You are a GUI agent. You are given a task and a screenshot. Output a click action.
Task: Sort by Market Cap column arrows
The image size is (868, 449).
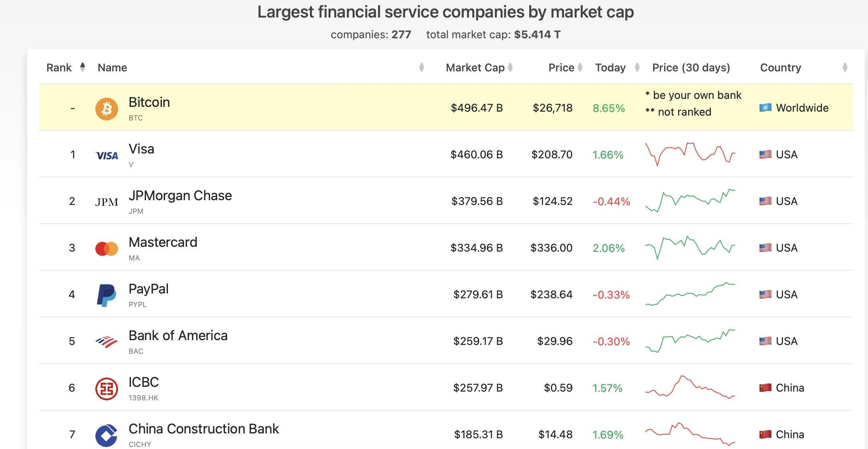point(510,67)
